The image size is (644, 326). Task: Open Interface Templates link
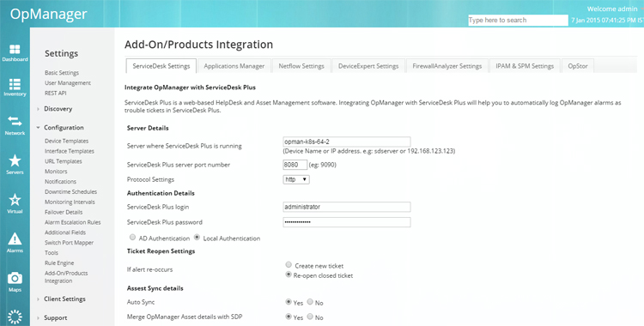coord(70,151)
